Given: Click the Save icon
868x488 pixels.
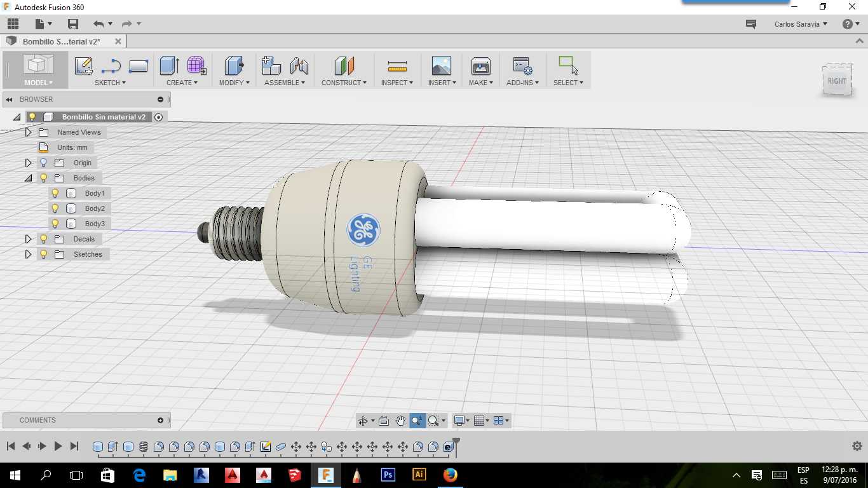Looking at the screenshot, I should point(73,24).
